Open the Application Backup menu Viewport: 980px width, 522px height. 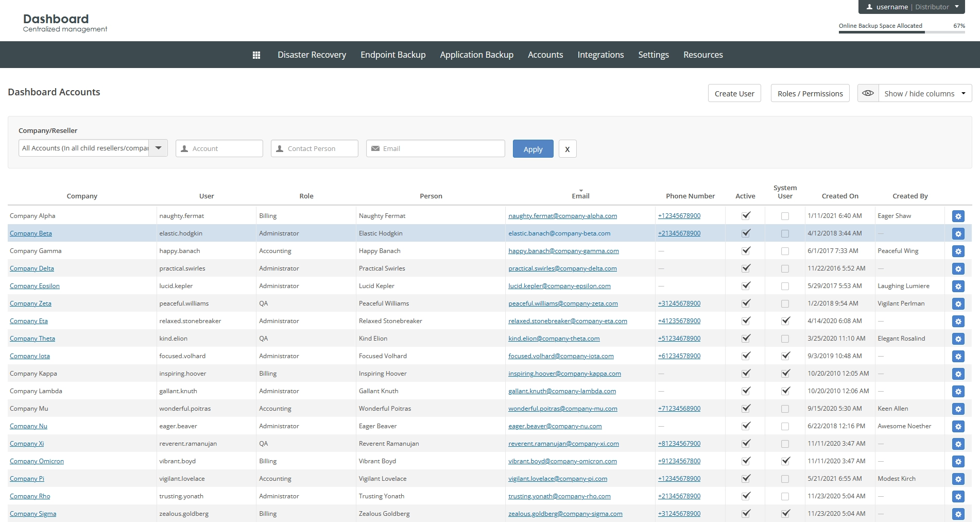click(476, 55)
